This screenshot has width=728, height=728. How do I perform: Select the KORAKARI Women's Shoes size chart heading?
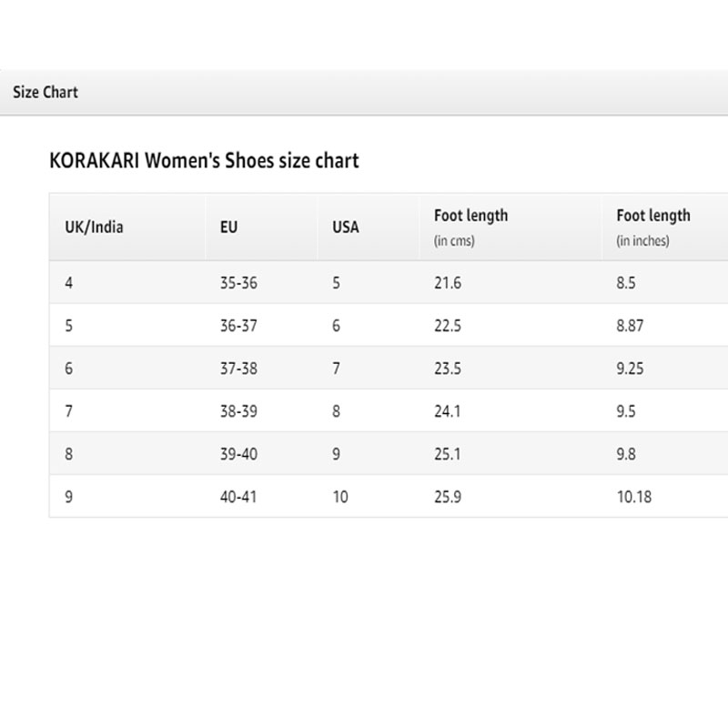click(x=204, y=161)
